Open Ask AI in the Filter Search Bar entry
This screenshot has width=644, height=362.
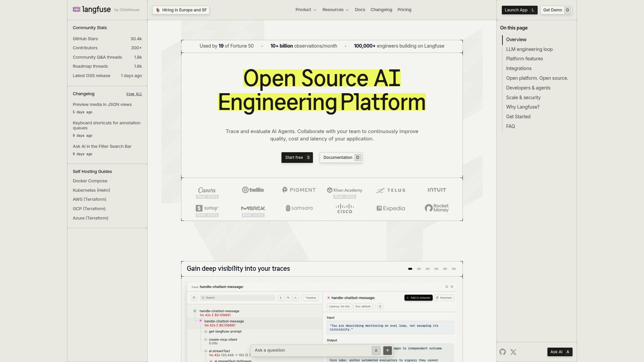click(102, 146)
